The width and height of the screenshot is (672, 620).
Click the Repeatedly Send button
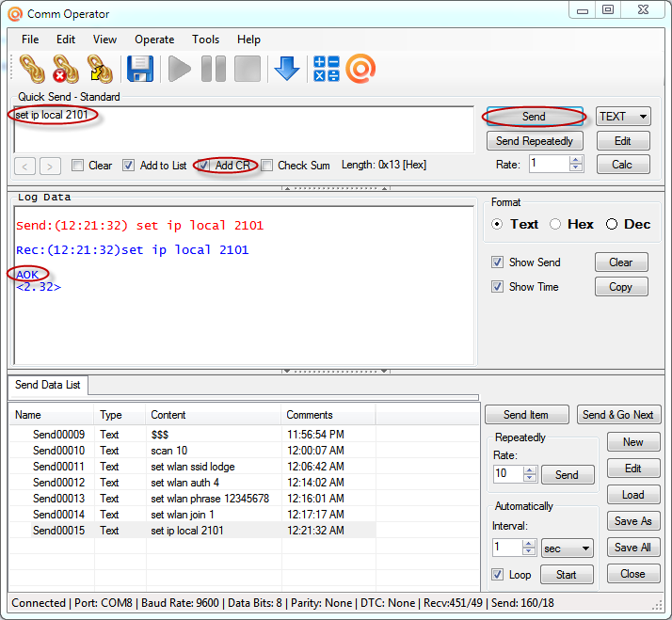tap(568, 475)
